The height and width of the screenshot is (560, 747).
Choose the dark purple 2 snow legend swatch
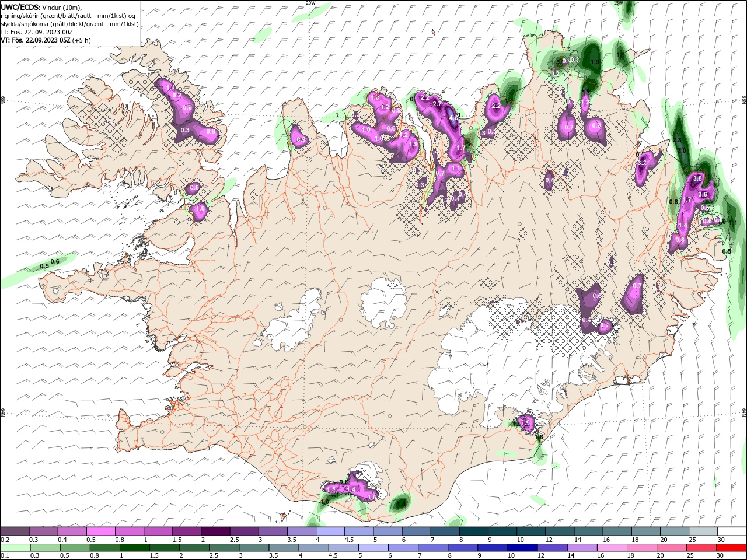(215, 531)
